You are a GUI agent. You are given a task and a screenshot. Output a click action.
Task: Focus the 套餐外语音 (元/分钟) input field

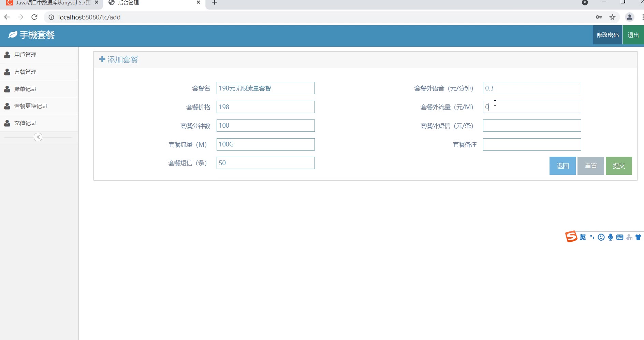532,88
